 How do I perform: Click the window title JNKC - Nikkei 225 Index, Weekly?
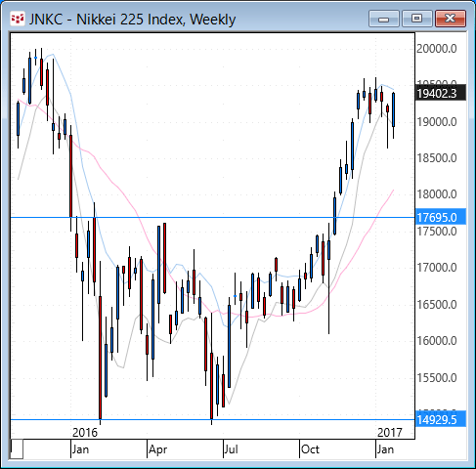pyautogui.click(x=132, y=20)
